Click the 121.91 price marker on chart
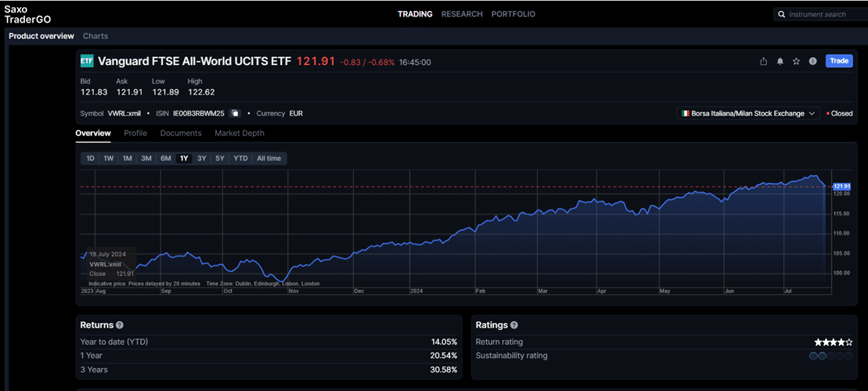 tap(841, 186)
